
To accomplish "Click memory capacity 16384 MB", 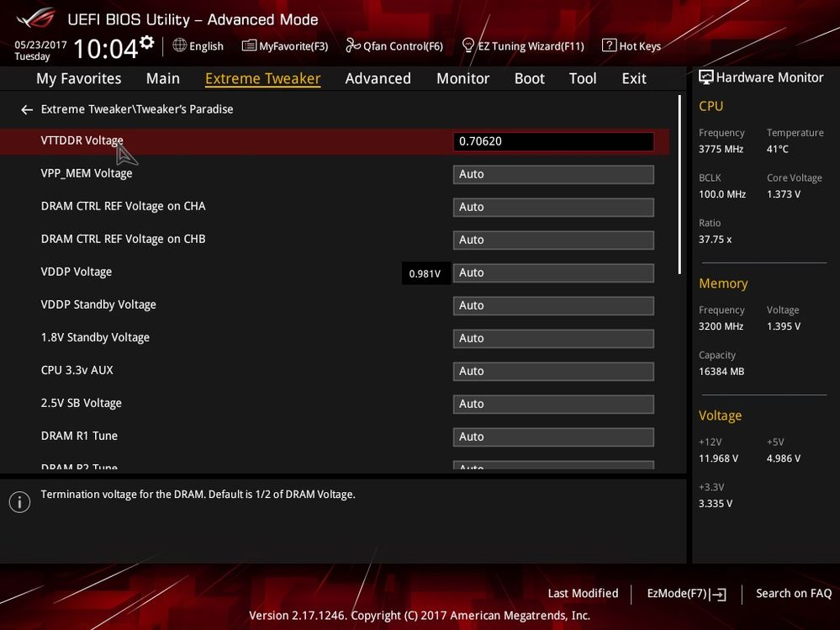I will click(721, 371).
